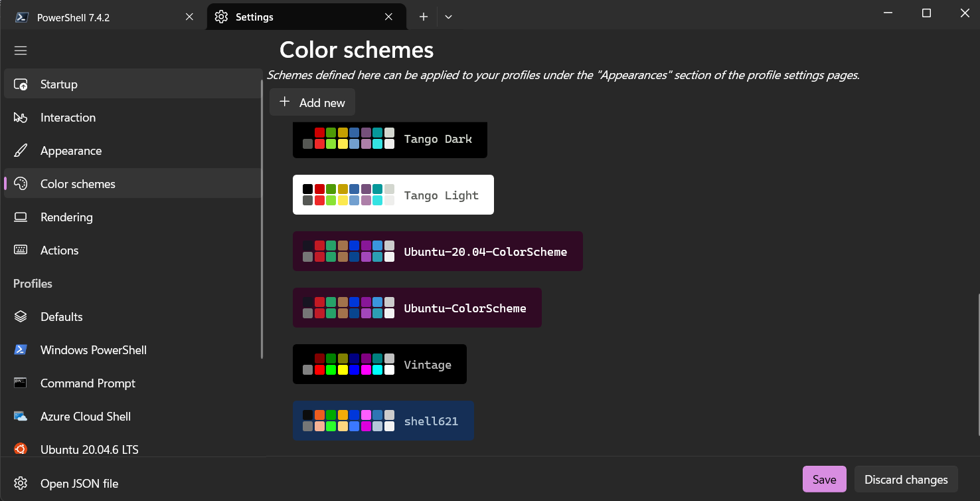The width and height of the screenshot is (980, 501).
Task: Click a red swatch in Tango Dark preview
Action: (319, 132)
